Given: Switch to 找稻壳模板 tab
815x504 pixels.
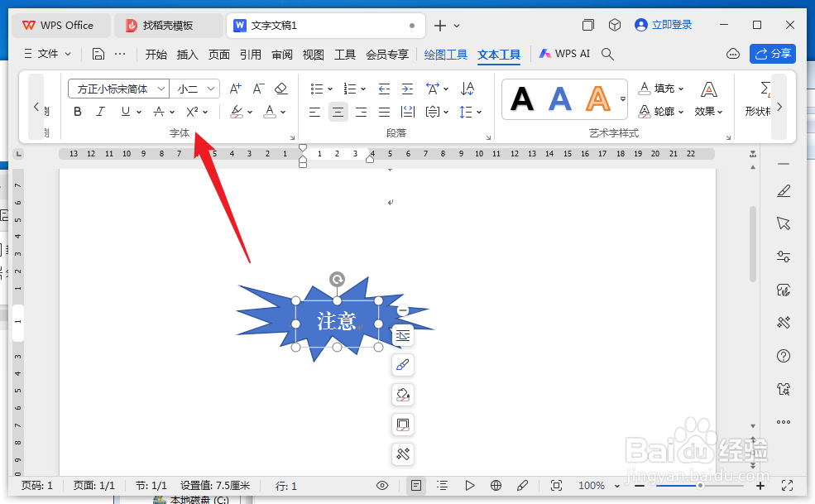Looking at the screenshot, I should [x=168, y=25].
